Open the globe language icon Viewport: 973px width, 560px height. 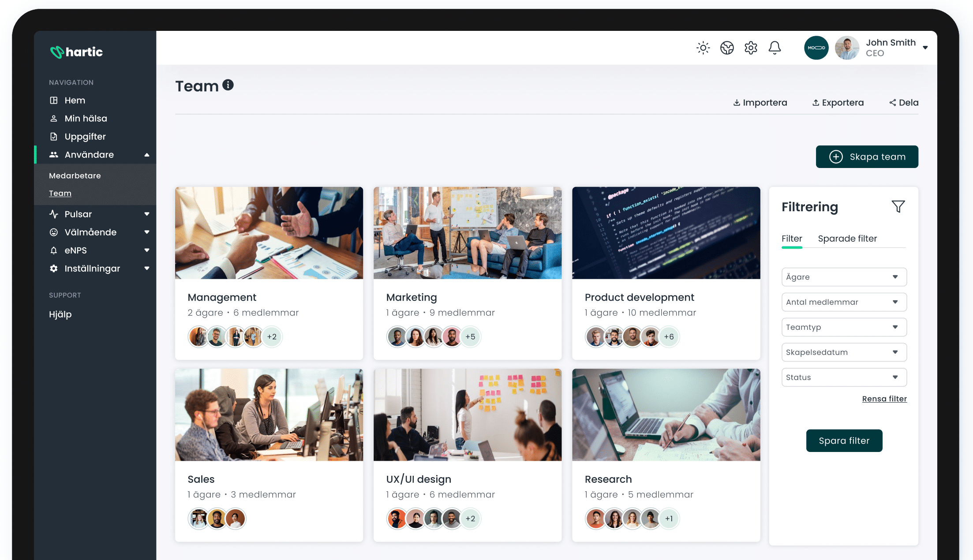tap(727, 48)
